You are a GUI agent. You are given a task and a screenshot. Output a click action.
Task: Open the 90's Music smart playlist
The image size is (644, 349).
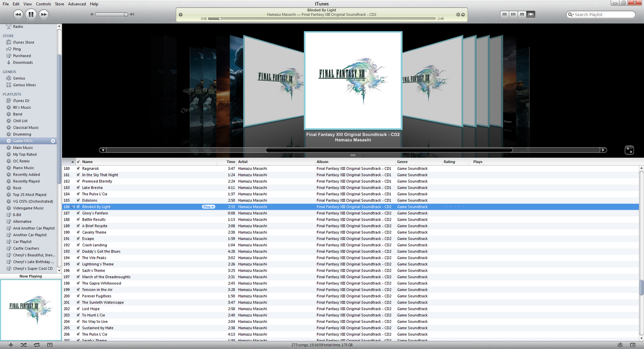click(22, 107)
